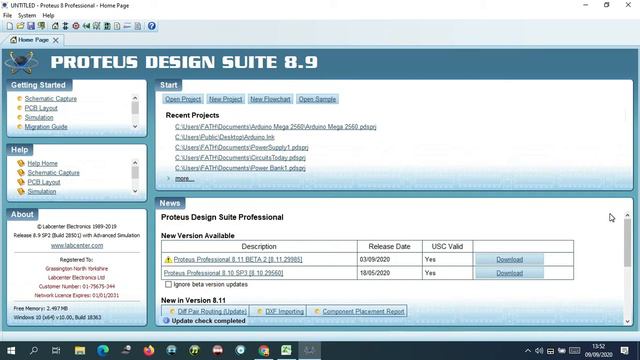Image resolution: width=640 pixels, height=360 pixels.
Task: Click the Help panel scroll-down arrow
Action: pos(135,191)
